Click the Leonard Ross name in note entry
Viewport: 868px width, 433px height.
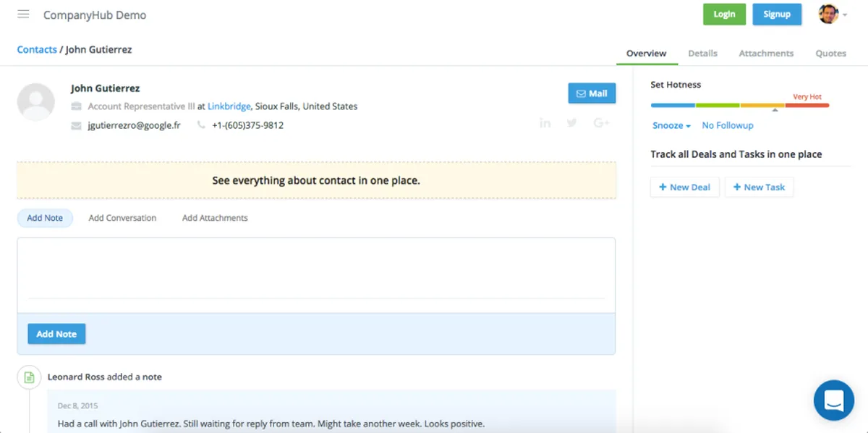pyautogui.click(x=77, y=377)
